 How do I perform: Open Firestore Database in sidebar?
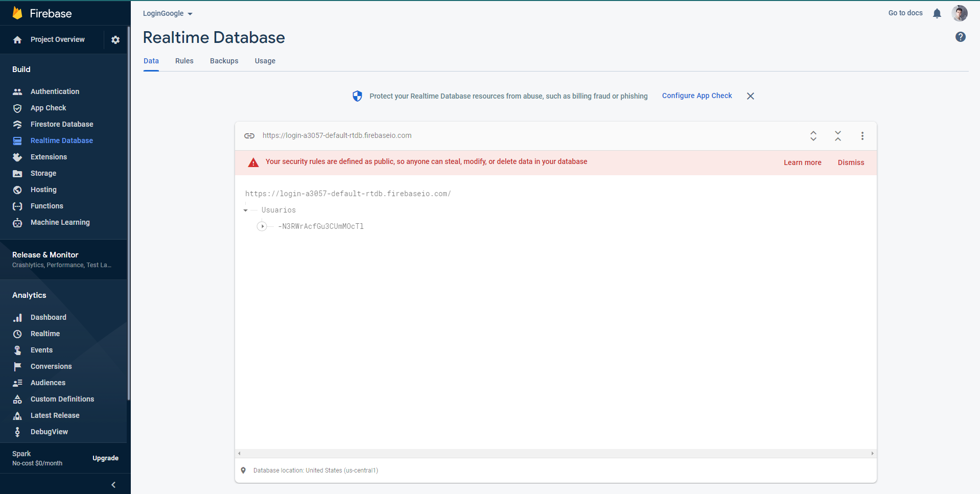coord(62,124)
